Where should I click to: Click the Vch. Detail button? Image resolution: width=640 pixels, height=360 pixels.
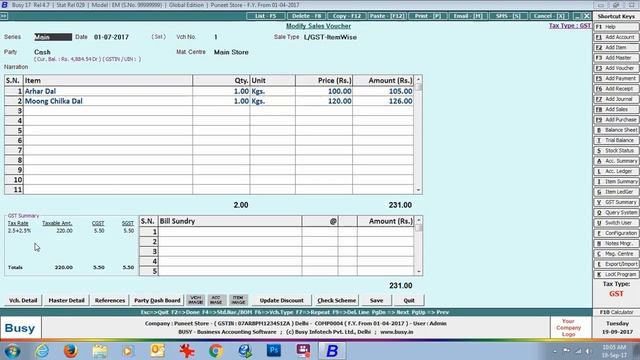click(23, 300)
